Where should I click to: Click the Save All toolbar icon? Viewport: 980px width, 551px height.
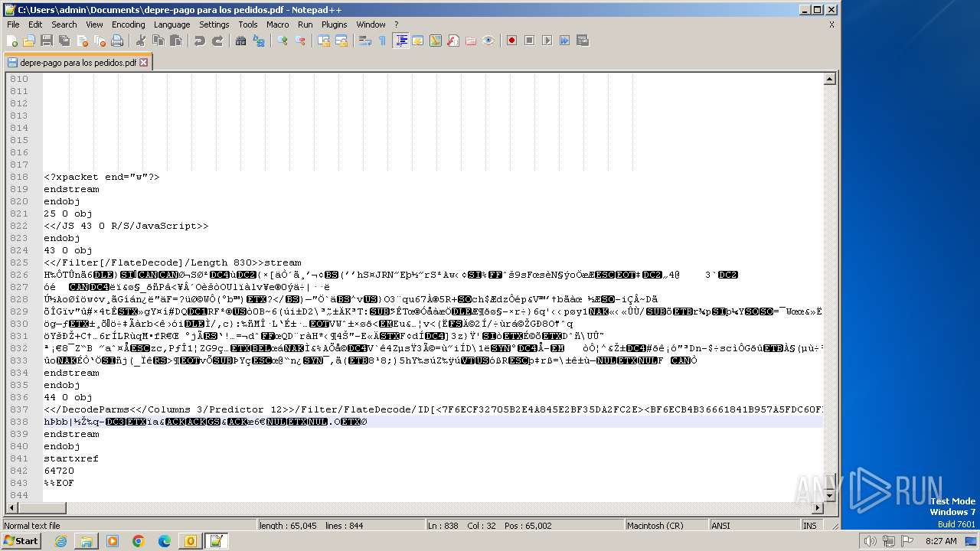pyautogui.click(x=64, y=41)
